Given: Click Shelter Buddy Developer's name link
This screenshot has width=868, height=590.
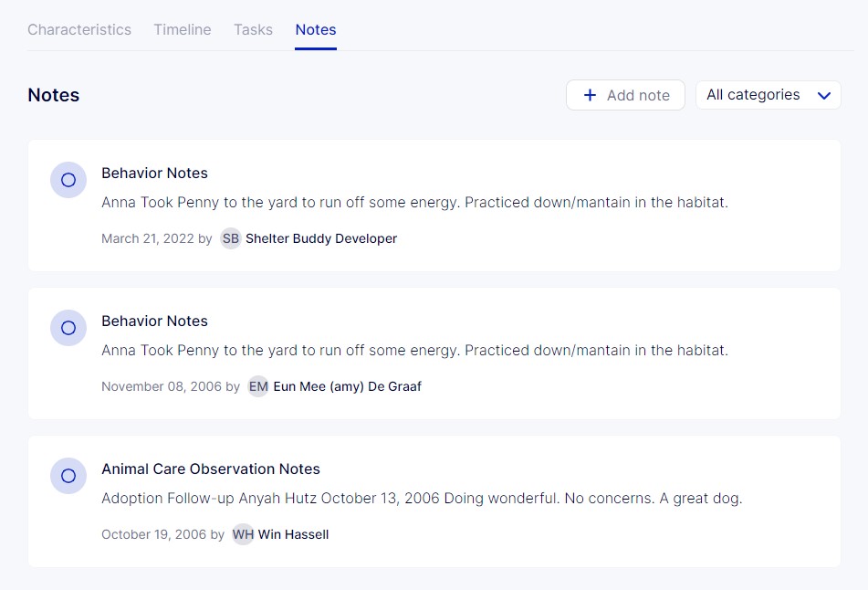Looking at the screenshot, I should pos(319,238).
